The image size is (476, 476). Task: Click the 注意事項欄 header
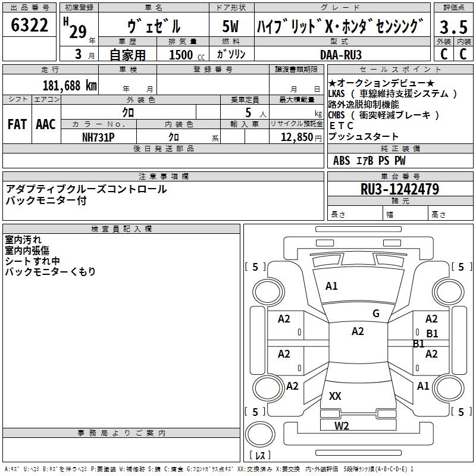click(163, 176)
